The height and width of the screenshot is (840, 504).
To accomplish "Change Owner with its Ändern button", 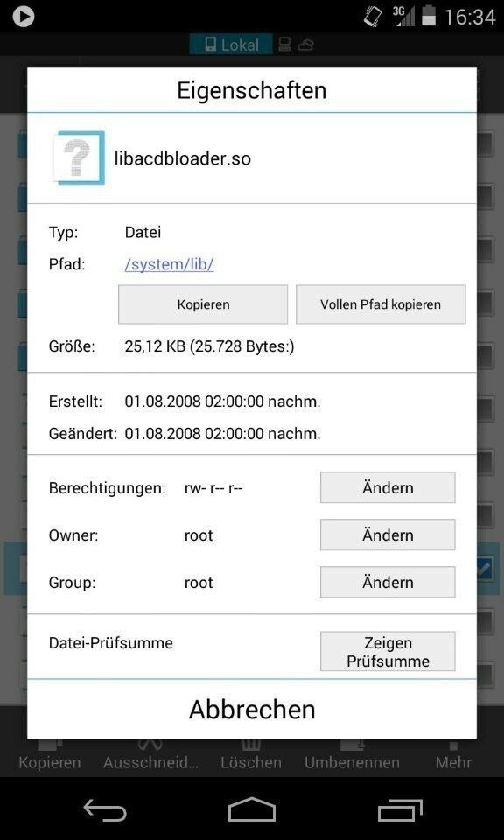I will pyautogui.click(x=388, y=535).
